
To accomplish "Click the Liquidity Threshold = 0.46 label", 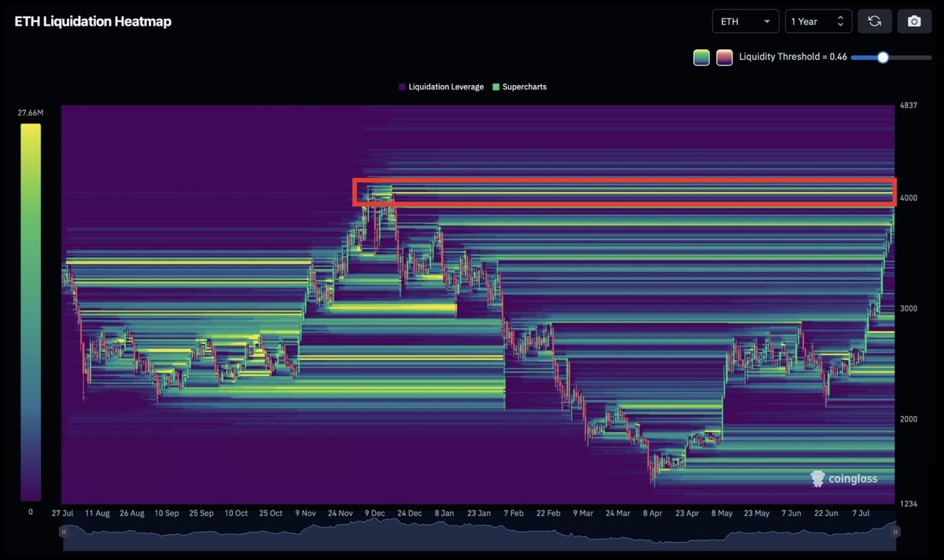I will (793, 57).
